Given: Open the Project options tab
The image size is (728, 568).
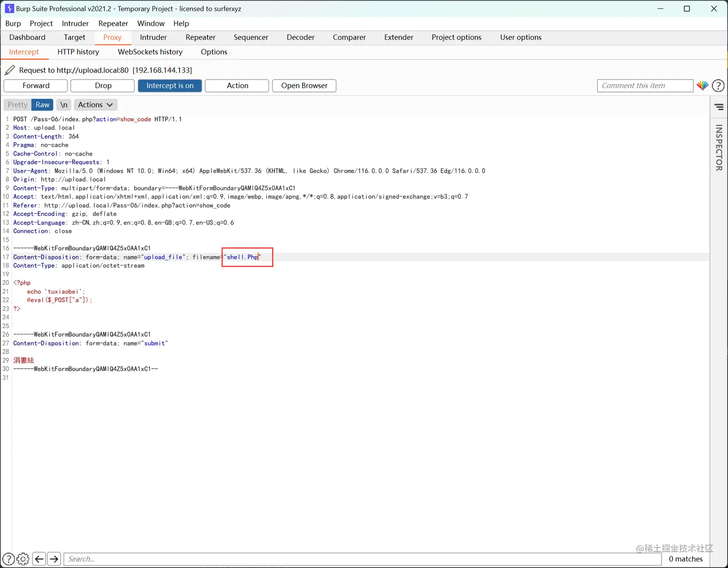Looking at the screenshot, I should pyautogui.click(x=456, y=38).
